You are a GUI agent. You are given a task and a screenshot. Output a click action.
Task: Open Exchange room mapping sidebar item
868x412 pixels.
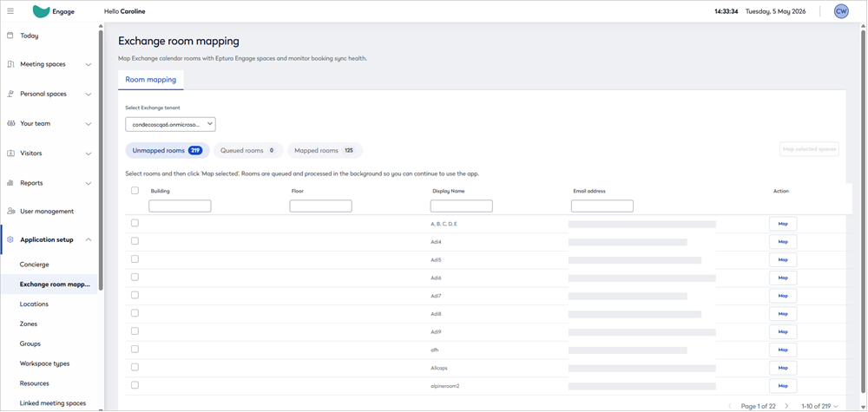coord(54,284)
